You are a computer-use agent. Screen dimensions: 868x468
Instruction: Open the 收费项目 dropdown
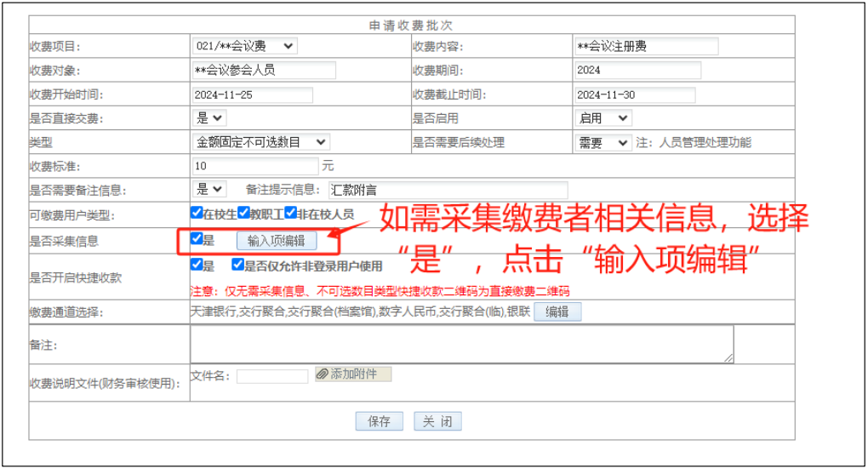pyautogui.click(x=245, y=46)
